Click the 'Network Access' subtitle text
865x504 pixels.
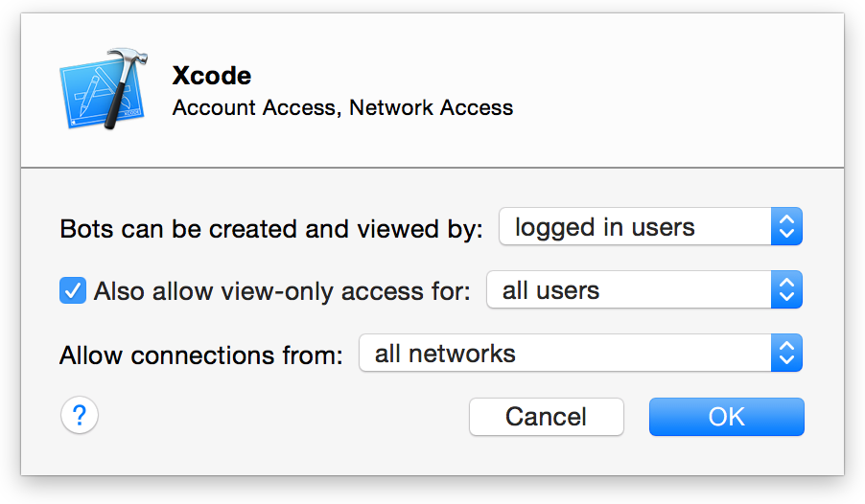click(431, 107)
